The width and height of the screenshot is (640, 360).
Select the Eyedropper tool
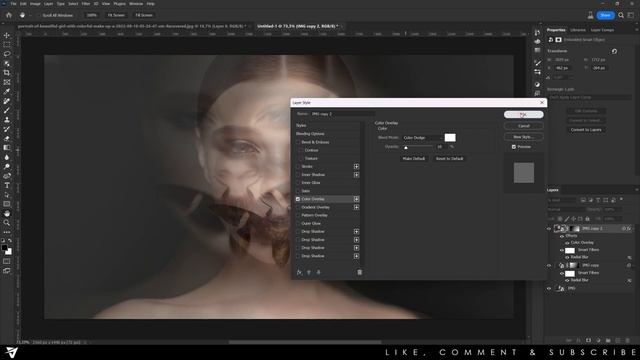point(7,91)
